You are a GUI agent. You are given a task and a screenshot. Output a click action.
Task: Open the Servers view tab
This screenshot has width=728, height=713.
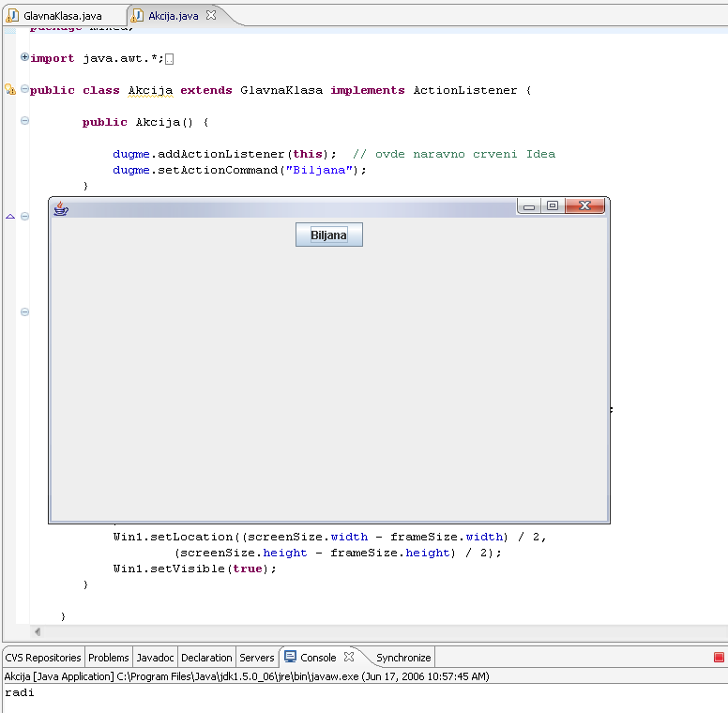(257, 658)
